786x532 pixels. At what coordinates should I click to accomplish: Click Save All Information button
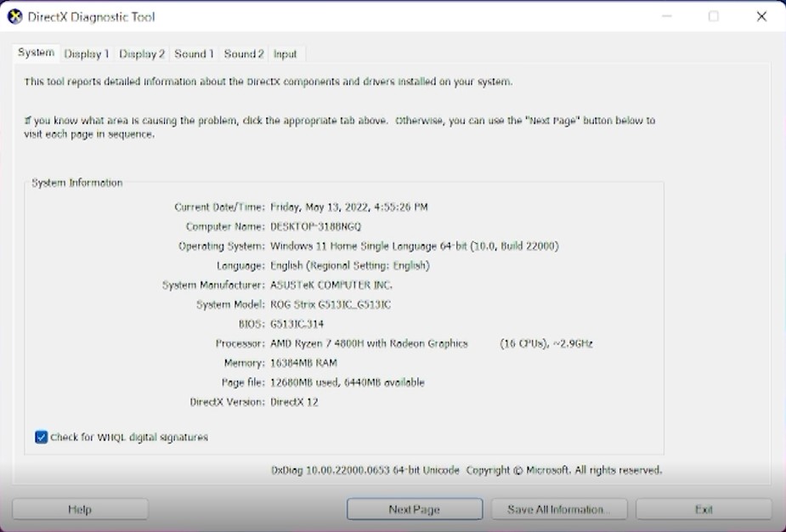tap(559, 509)
